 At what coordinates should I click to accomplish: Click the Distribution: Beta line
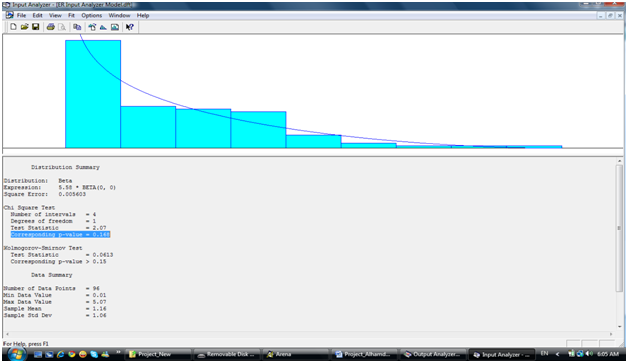pos(38,181)
